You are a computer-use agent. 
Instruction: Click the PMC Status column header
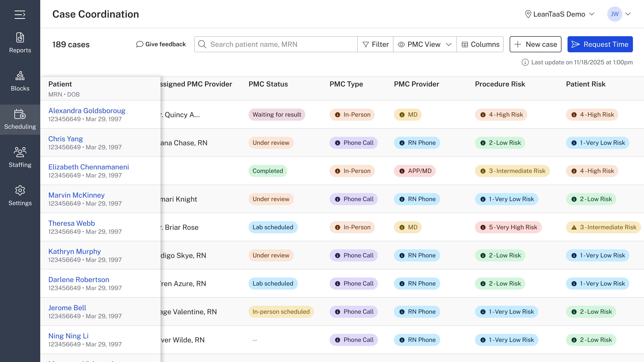(268, 84)
